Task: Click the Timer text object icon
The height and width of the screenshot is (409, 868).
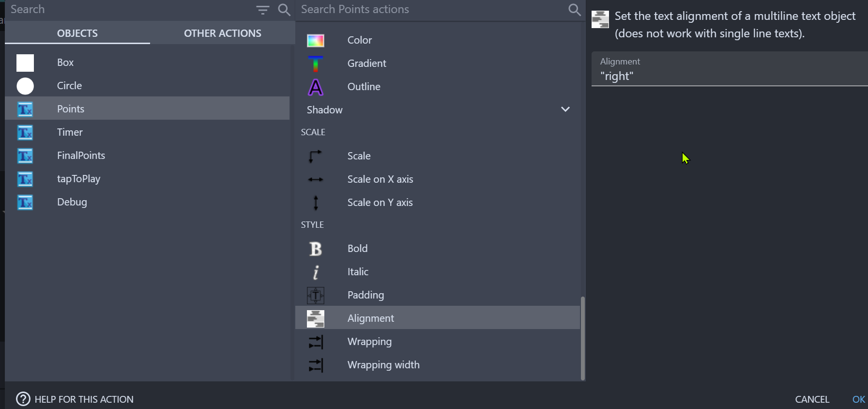Action: [x=25, y=132]
